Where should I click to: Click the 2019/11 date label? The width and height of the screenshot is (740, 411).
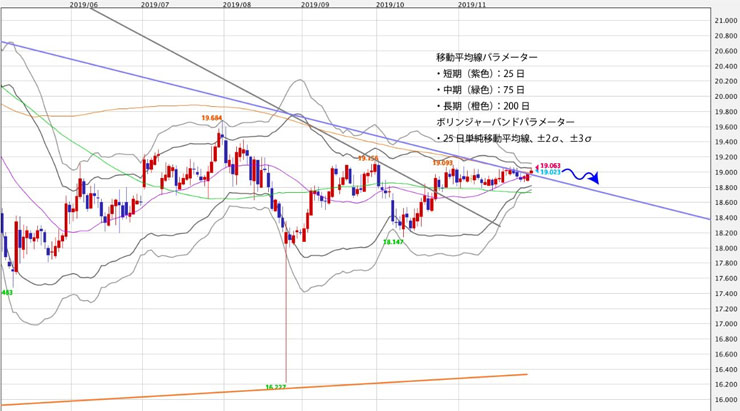[x=472, y=4]
